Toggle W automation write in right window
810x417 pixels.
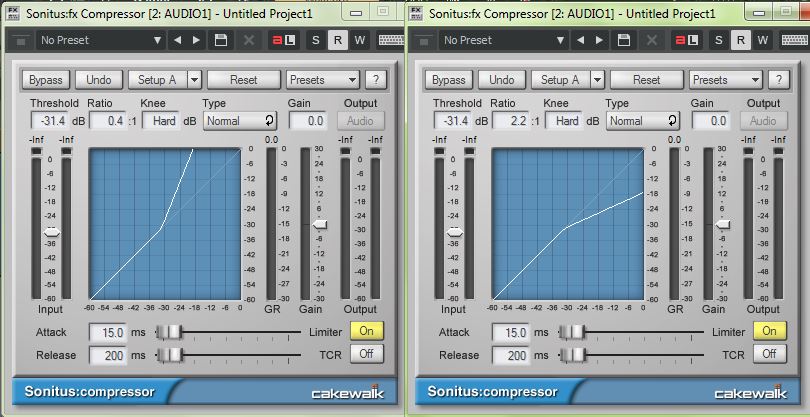point(762,40)
